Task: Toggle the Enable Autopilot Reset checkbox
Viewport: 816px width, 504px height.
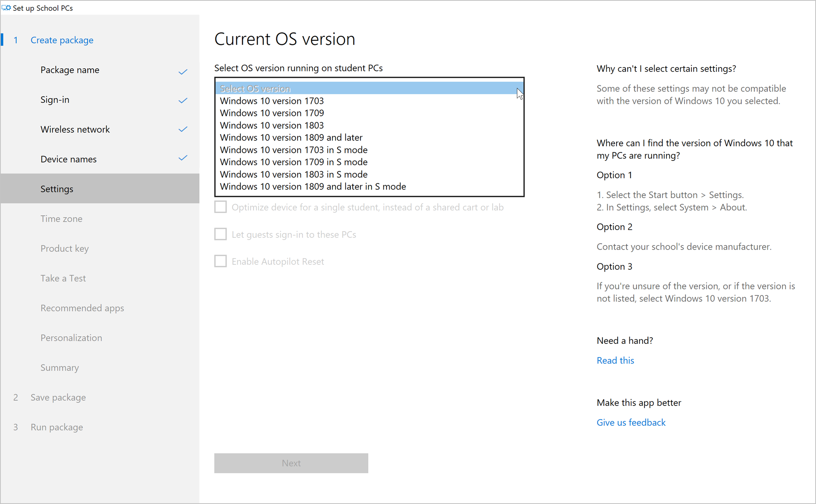Action: 220,261
